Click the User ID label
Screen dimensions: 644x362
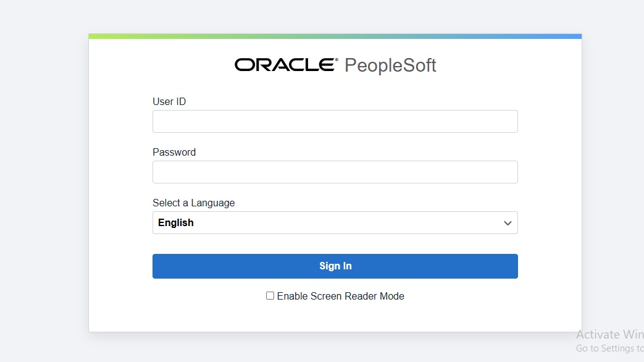click(x=169, y=102)
